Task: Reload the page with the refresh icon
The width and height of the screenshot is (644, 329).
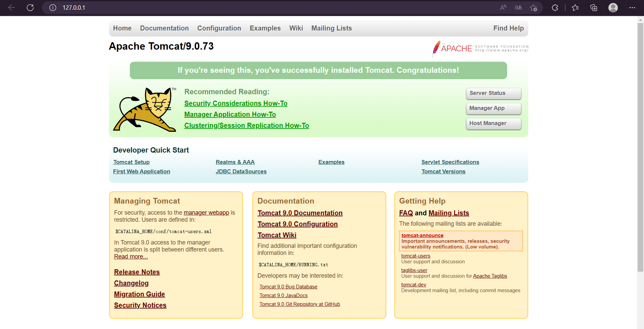Action: (30, 7)
